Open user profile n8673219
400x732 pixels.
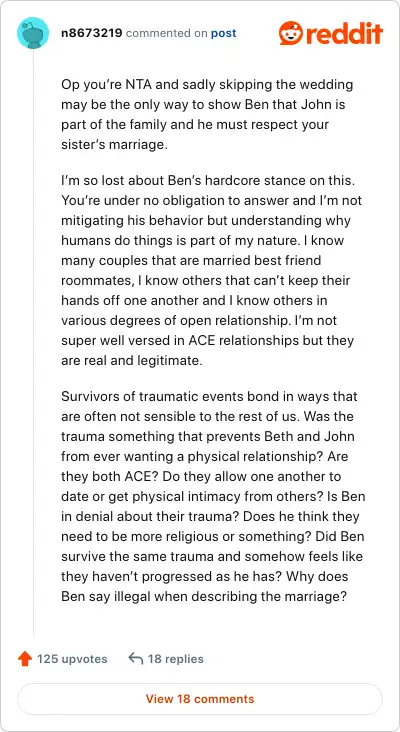[92, 33]
